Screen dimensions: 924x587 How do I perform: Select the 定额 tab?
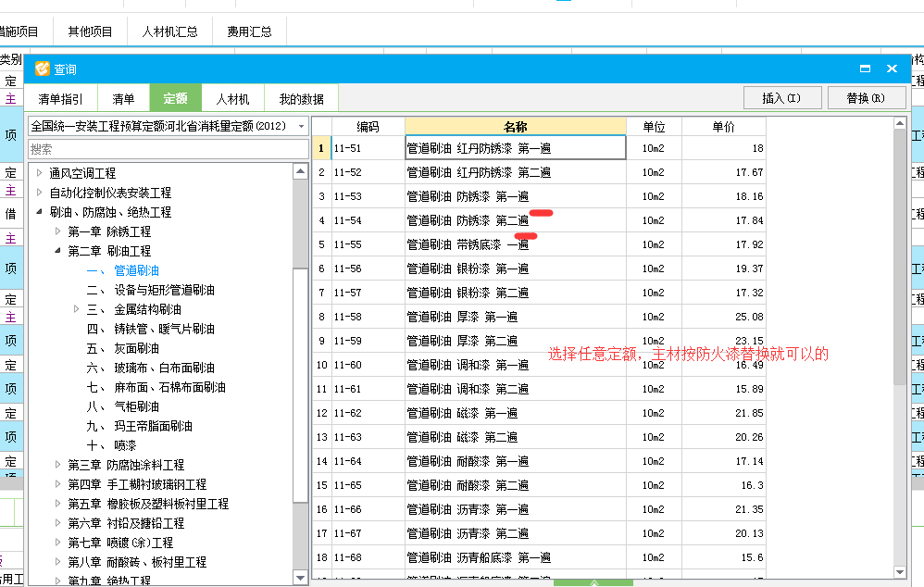pyautogui.click(x=176, y=98)
